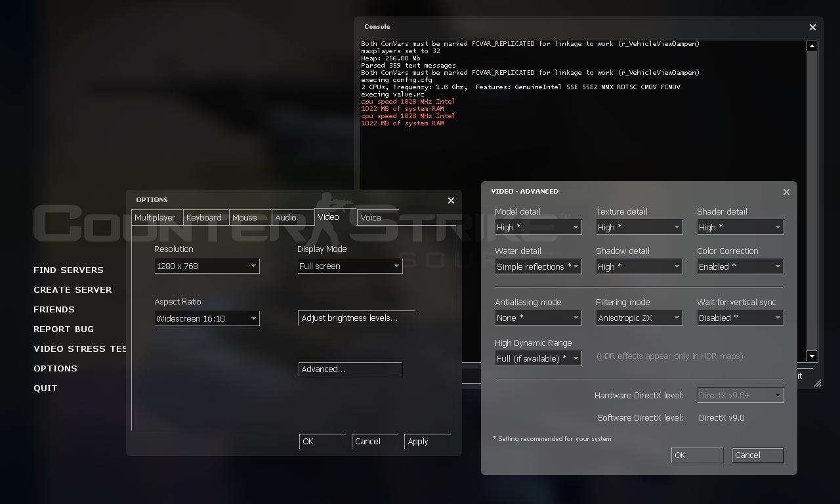Click the console scrollbar down arrow
Screen dimensions: 840x504
point(812,356)
